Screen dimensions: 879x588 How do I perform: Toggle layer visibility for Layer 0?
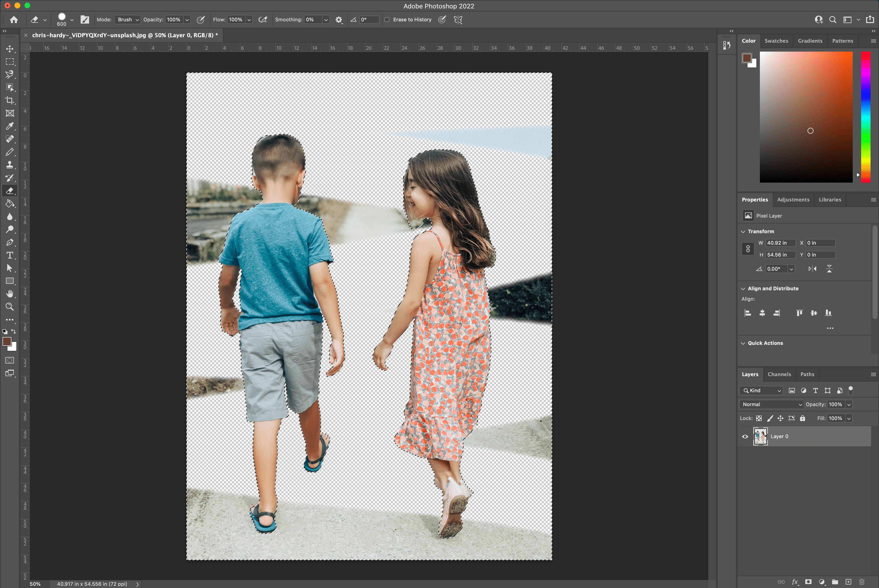coord(745,436)
